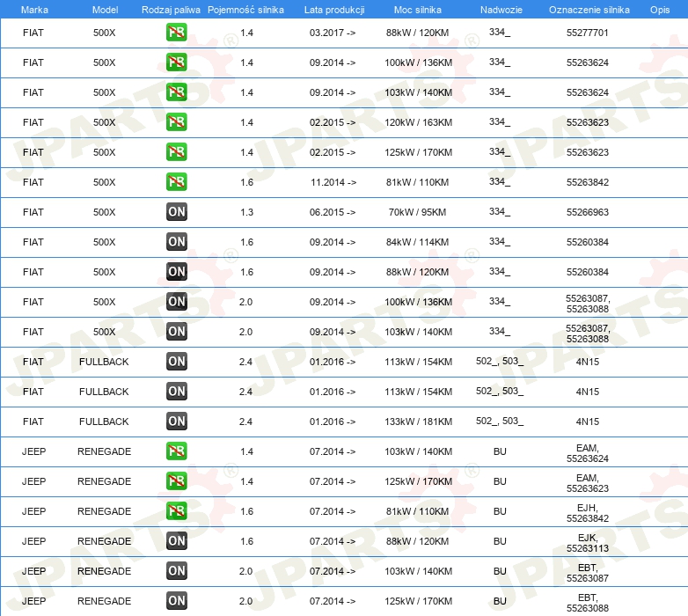Click petrol icon in FIAT 500X 1.4 103kW/140KM row
This screenshot has width=688, height=616.
tap(176, 92)
